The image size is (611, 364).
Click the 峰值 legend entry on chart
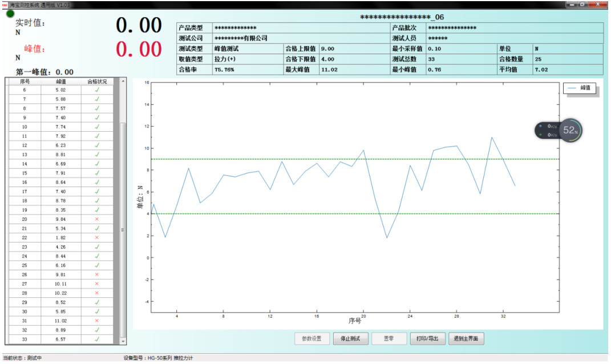click(x=580, y=88)
